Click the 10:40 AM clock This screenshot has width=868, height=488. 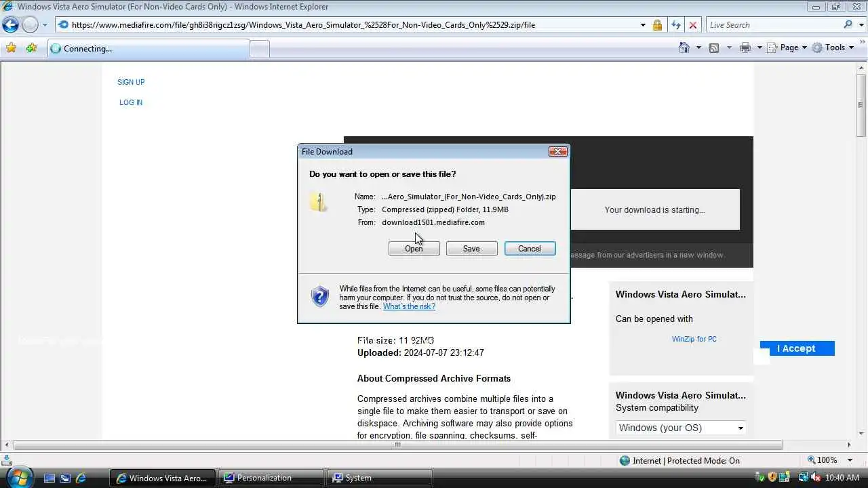843,478
